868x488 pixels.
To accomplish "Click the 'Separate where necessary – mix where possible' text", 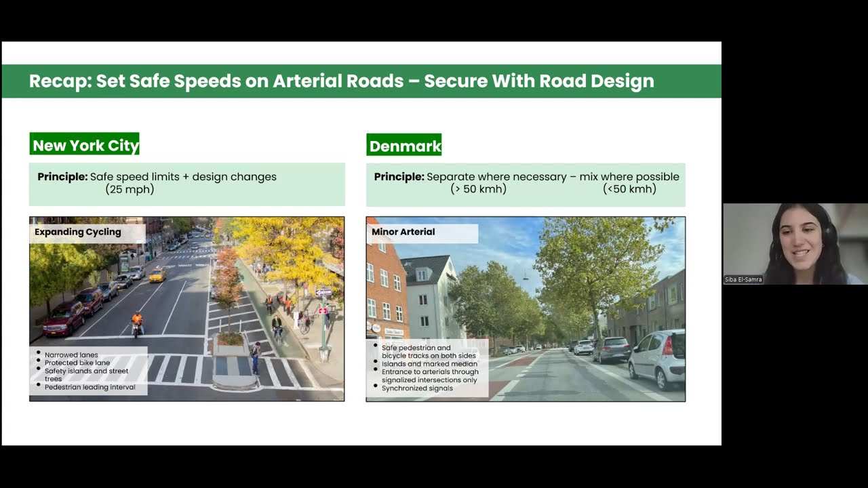I will (553, 177).
